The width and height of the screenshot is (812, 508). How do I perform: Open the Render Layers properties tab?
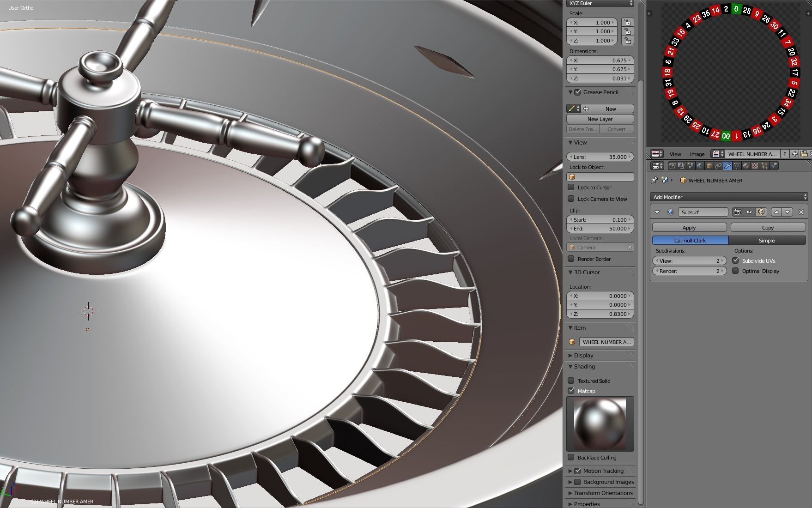pyautogui.click(x=681, y=166)
